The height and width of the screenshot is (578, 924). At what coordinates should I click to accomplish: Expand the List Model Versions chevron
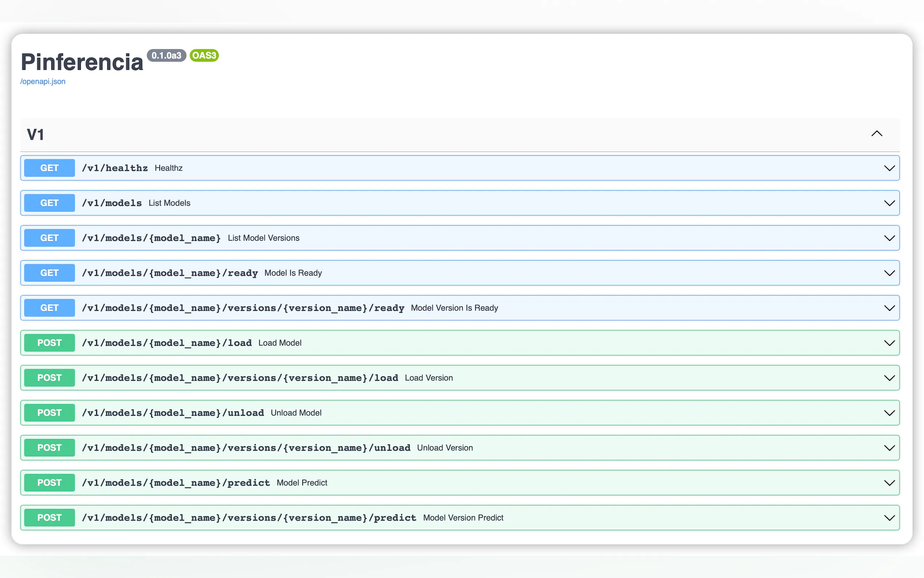pos(889,238)
